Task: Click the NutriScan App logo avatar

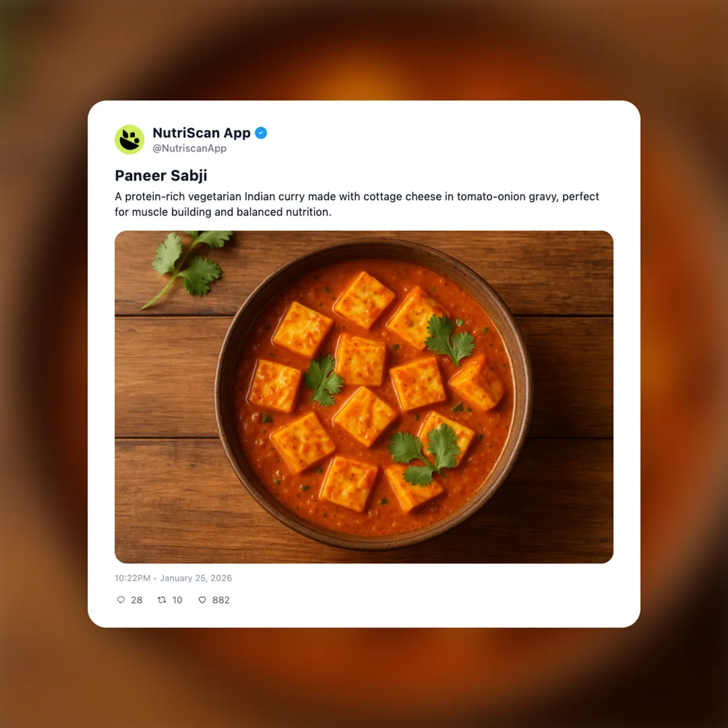Action: point(129,140)
